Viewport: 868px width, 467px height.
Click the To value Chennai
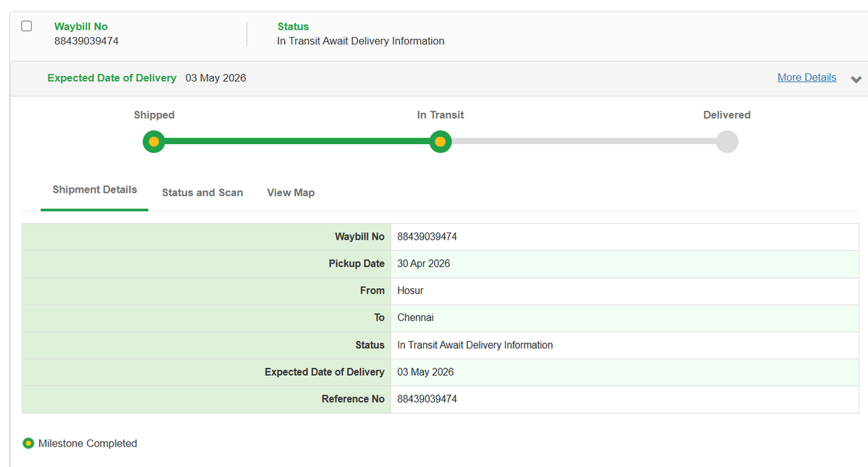[416, 318]
